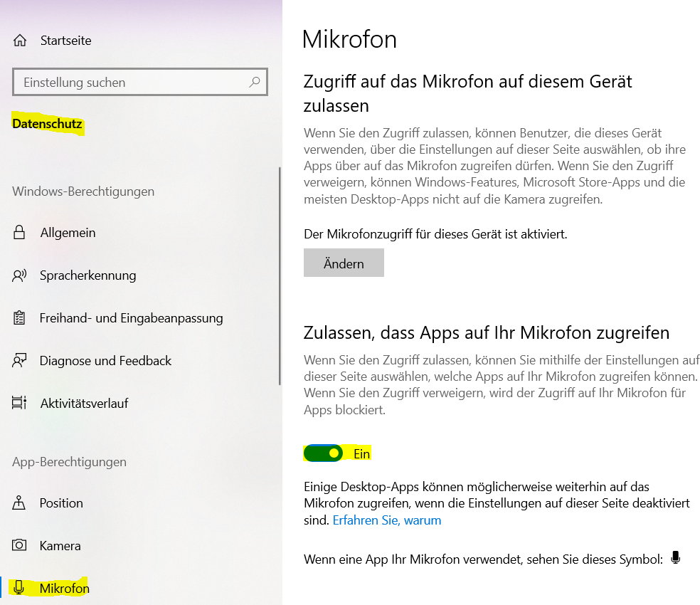Click the Diagnose und Feedback icon

19,360
